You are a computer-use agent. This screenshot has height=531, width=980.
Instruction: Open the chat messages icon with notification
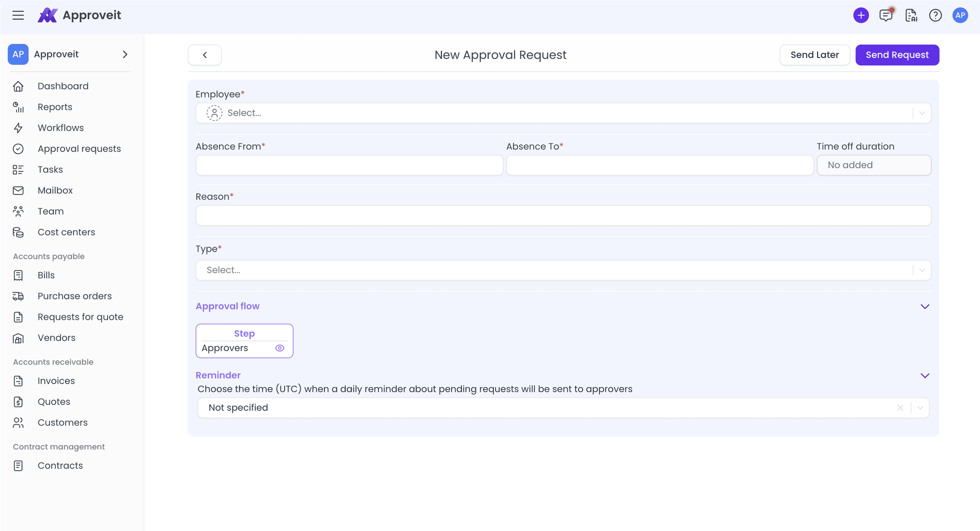886,15
